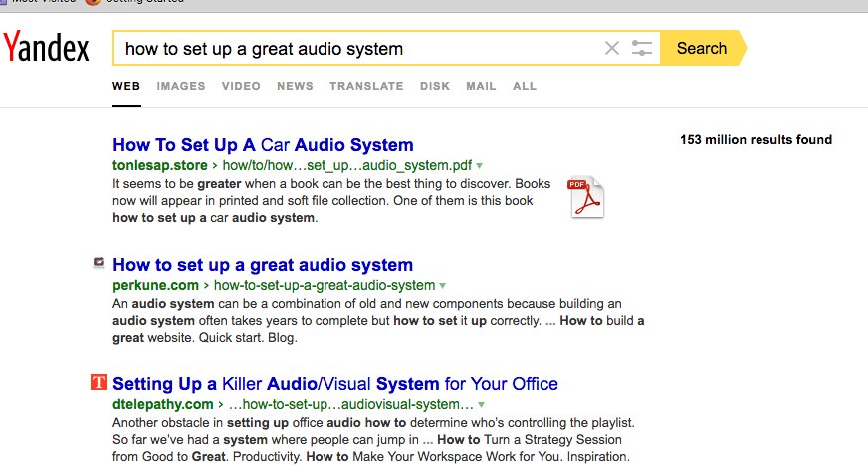This screenshot has width=868, height=465.
Task: Click the perkune.com favicon
Action: [x=98, y=263]
